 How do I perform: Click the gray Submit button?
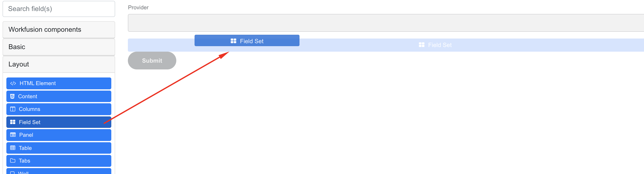(152, 61)
